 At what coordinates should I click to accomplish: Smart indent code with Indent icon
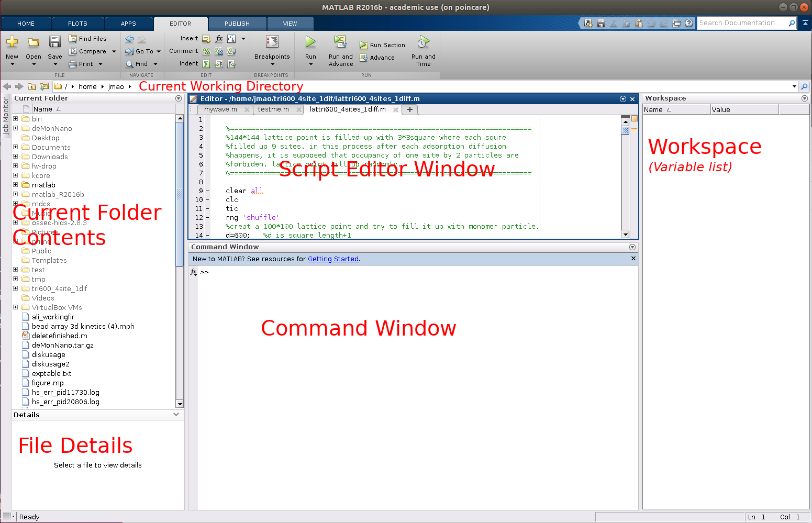(206, 63)
